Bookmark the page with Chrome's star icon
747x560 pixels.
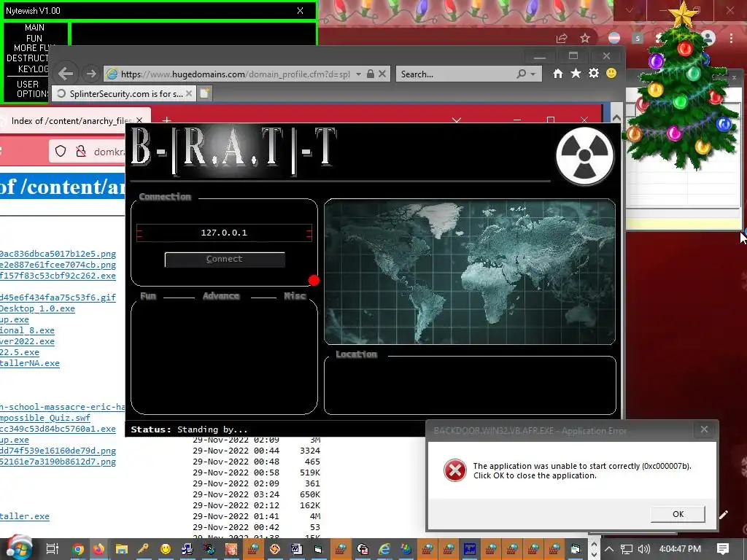(585, 38)
